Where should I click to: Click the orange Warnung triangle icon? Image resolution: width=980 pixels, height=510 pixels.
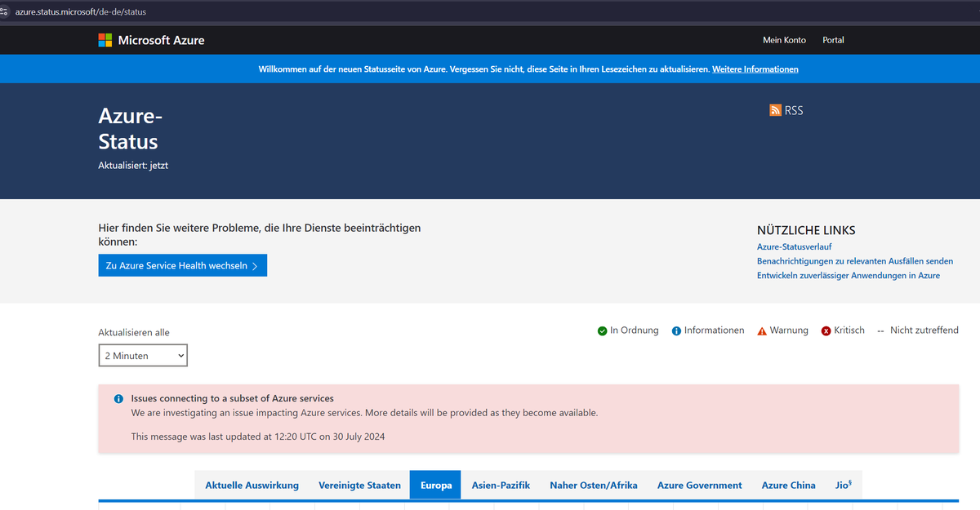(x=762, y=330)
